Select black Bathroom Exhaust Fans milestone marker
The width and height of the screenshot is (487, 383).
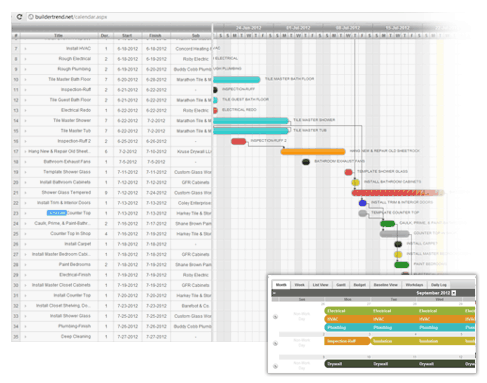pos(306,162)
